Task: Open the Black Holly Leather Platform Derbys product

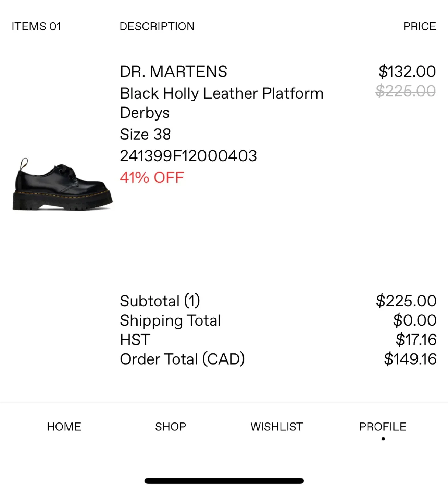Action: pos(222,93)
